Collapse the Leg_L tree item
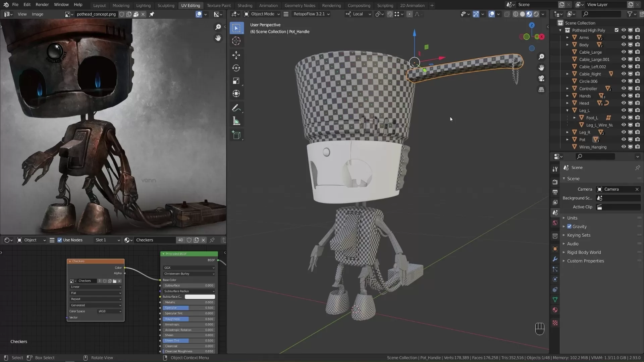The image size is (644, 362). (x=568, y=111)
